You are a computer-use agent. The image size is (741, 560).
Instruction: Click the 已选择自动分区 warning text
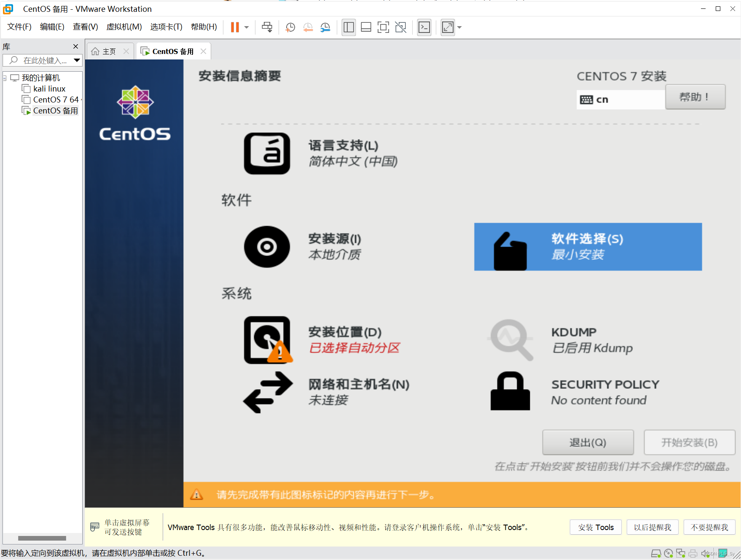pyautogui.click(x=354, y=348)
